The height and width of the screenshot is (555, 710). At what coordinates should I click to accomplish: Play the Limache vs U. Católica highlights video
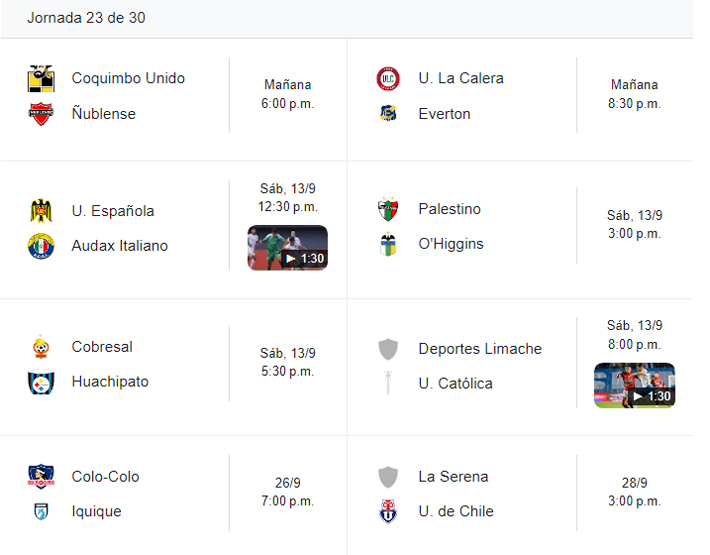pos(634,385)
